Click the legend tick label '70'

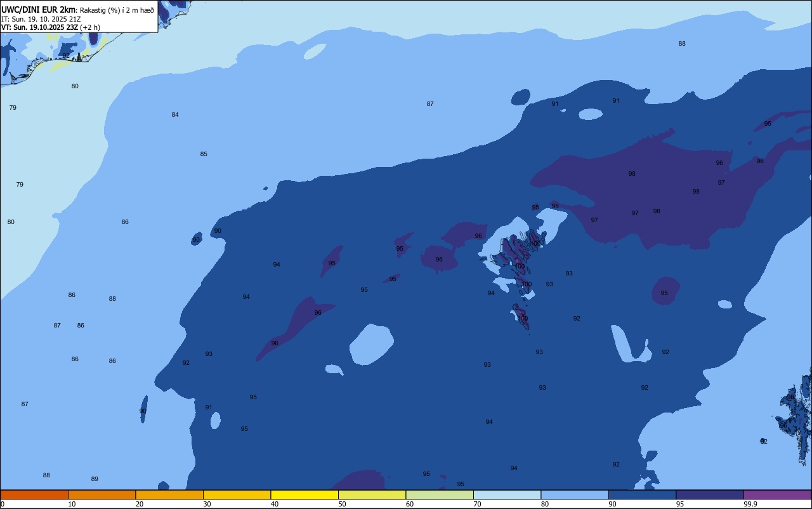477,504
